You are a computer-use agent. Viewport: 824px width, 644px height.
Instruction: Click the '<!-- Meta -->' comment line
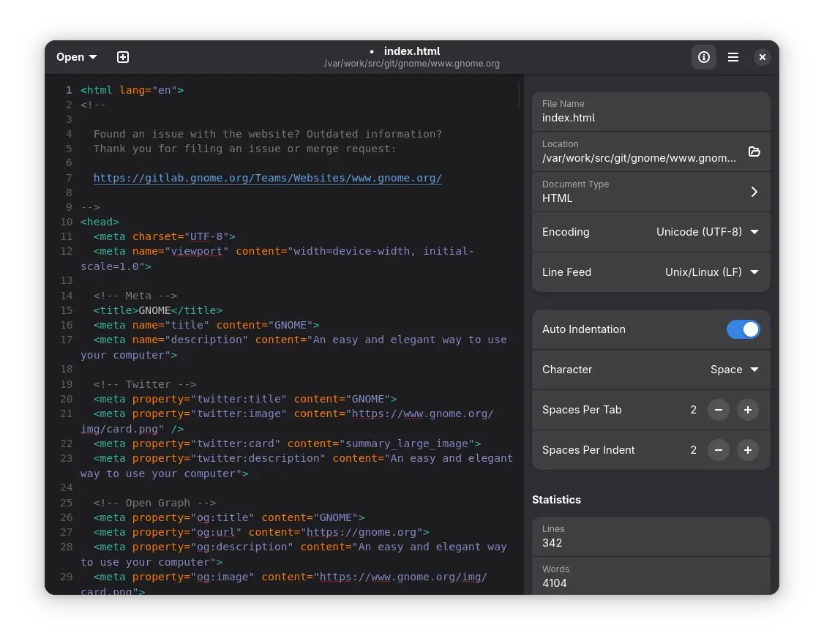135,296
